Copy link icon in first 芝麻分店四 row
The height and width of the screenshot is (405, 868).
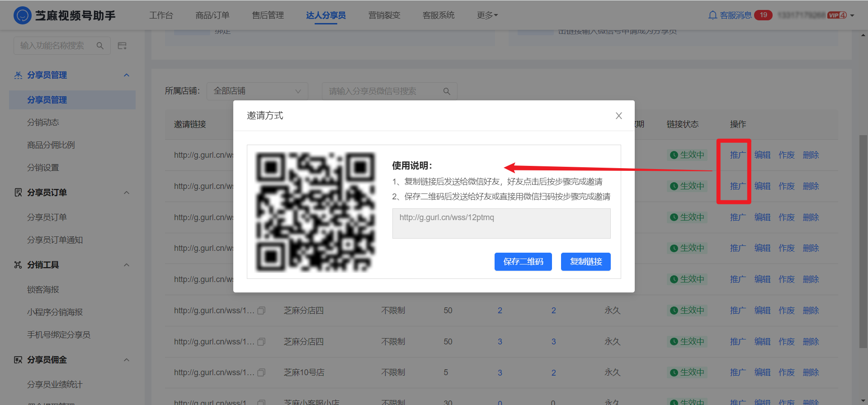[x=261, y=311]
